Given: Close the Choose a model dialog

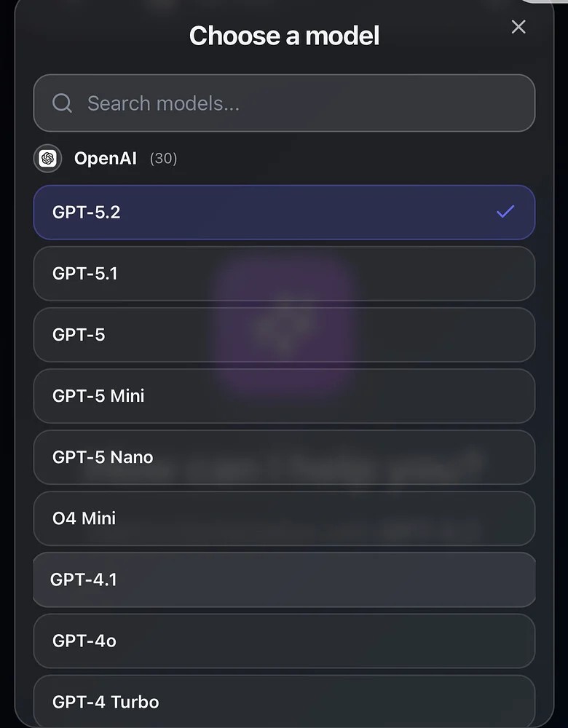Looking at the screenshot, I should tap(518, 27).
